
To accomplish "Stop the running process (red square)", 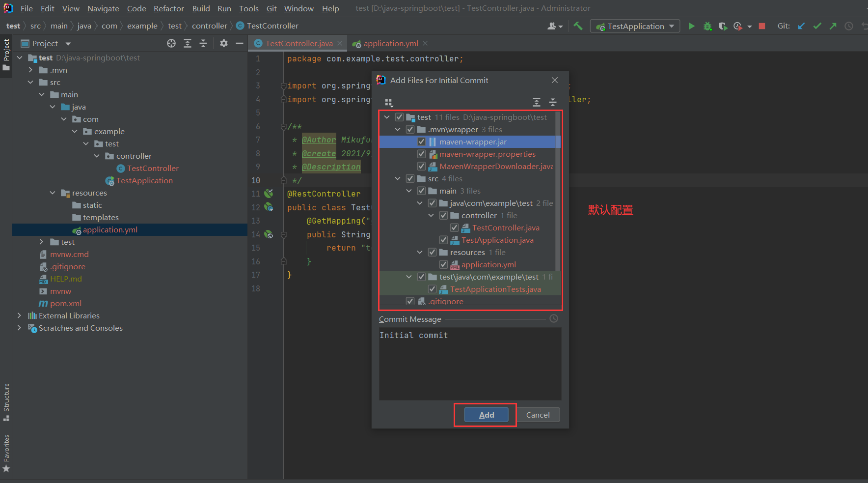I will [762, 26].
